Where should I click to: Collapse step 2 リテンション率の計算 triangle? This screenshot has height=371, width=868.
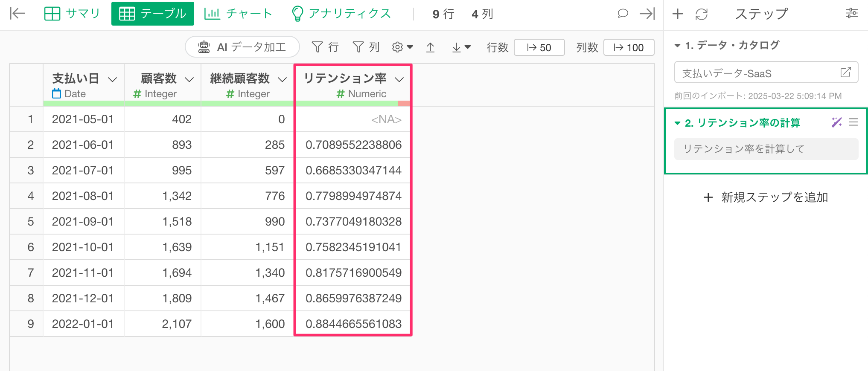click(677, 123)
